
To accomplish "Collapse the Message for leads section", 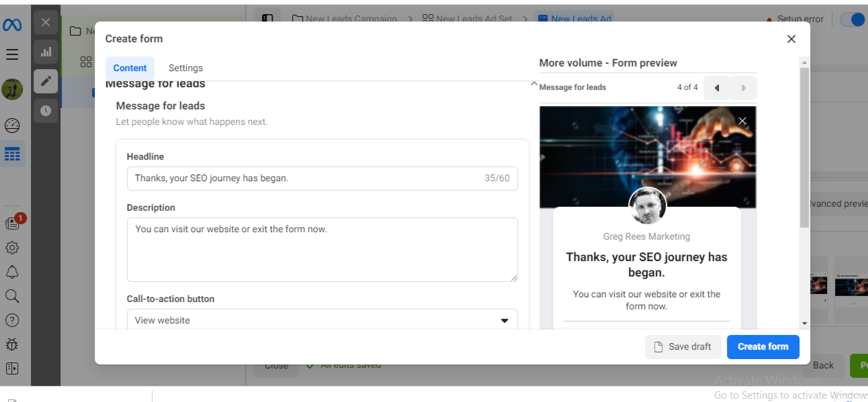I will tap(534, 84).
